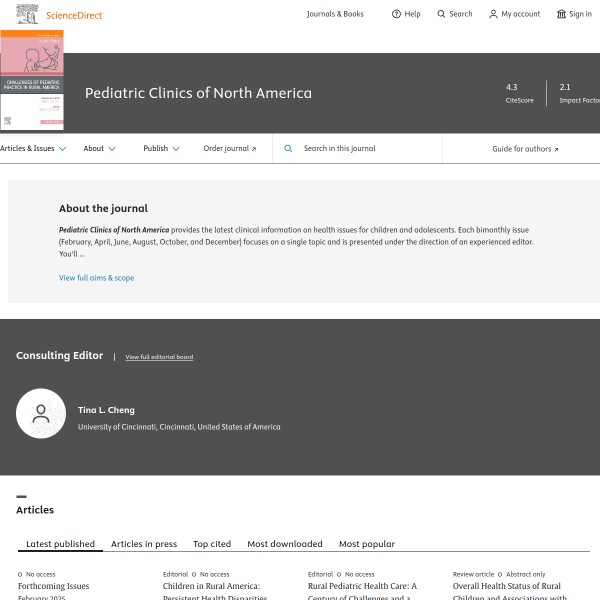Click Guide for authors link

[525, 148]
